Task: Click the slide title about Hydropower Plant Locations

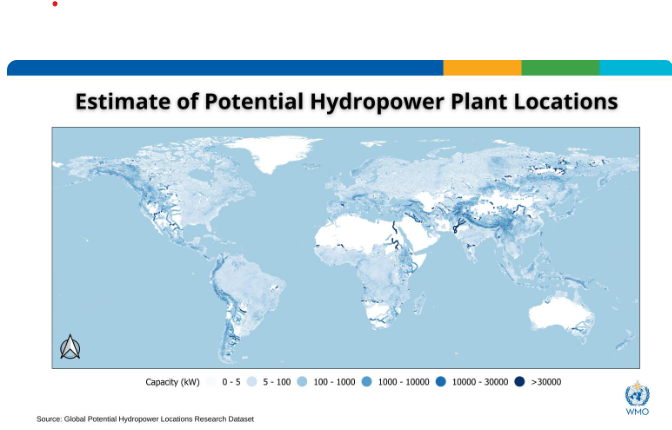Action: pos(347,102)
